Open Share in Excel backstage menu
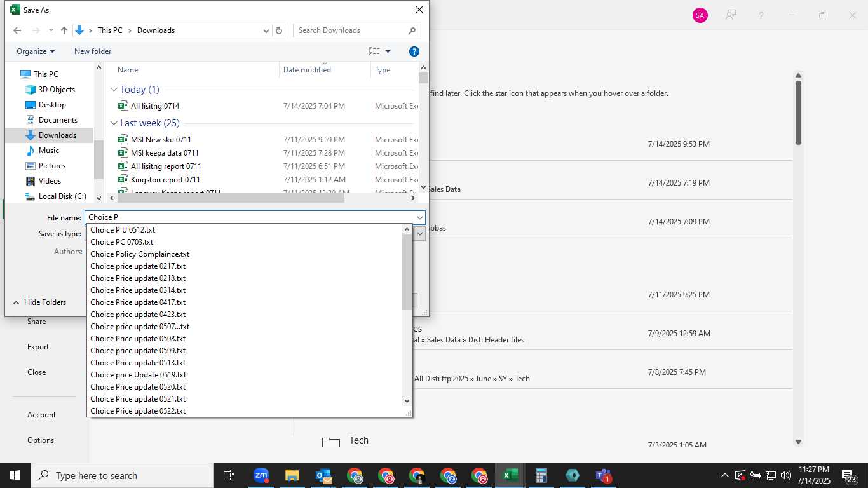This screenshot has height=488, width=868. pyautogui.click(x=36, y=322)
